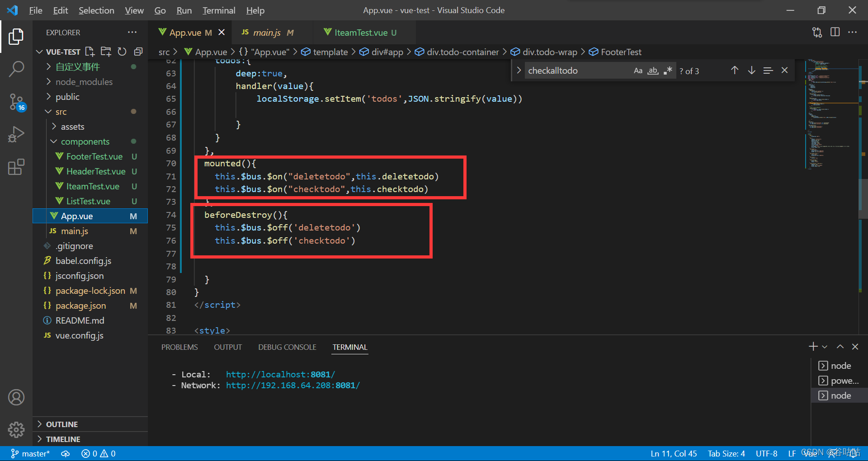Select UTF-8 encoding in status bar
This screenshot has height=461, width=868.
click(766, 453)
